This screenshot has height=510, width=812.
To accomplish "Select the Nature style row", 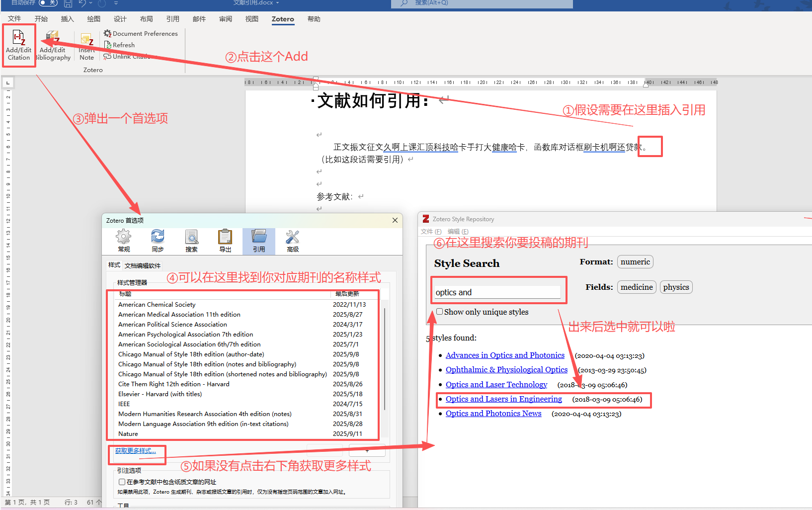I will tap(248, 434).
